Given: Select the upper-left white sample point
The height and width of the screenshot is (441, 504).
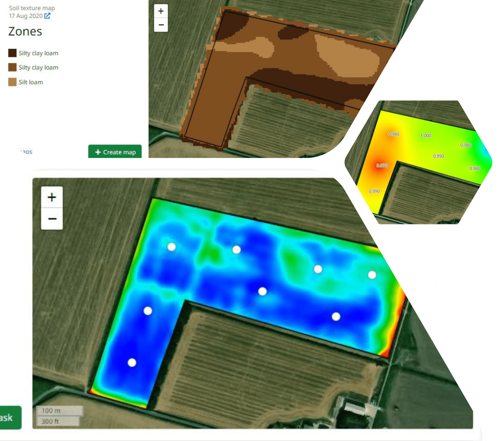Looking at the screenshot, I should point(171,247).
